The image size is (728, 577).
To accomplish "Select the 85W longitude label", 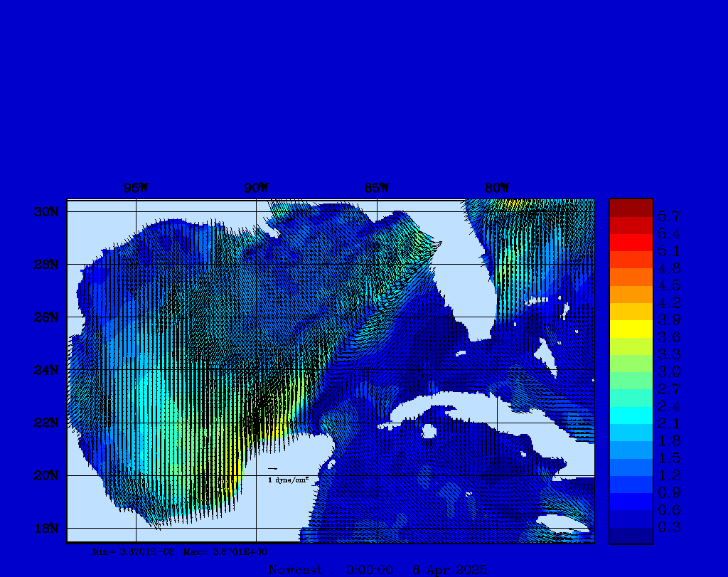I will 377,188.
